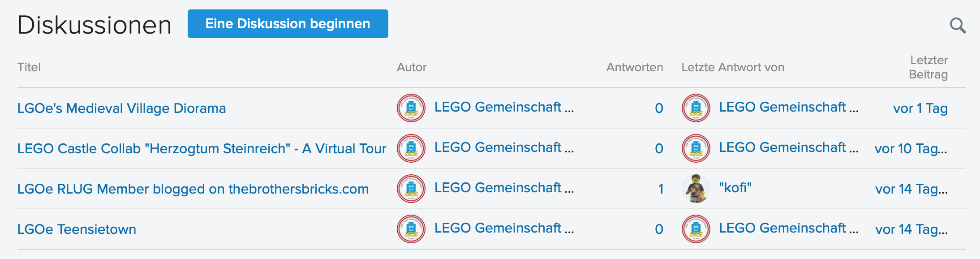Viewport: 980px width, 259px height.
Task: Open the LGOe Teensietown discussion
Action: pyautogui.click(x=77, y=229)
